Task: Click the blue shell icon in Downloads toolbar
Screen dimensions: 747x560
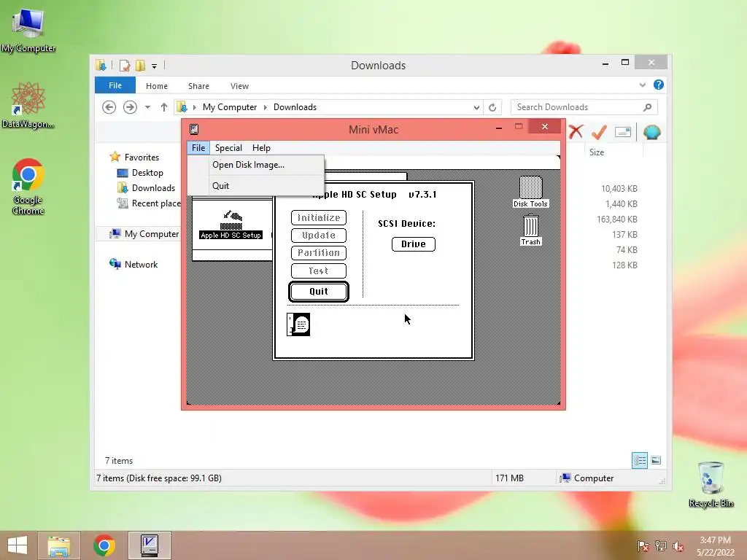Action: click(651, 132)
